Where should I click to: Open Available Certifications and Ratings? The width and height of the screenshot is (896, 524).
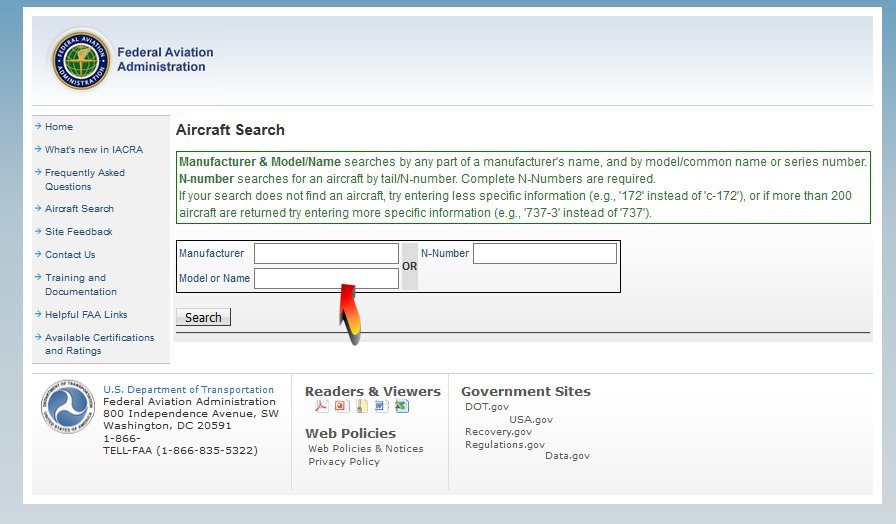(99, 344)
